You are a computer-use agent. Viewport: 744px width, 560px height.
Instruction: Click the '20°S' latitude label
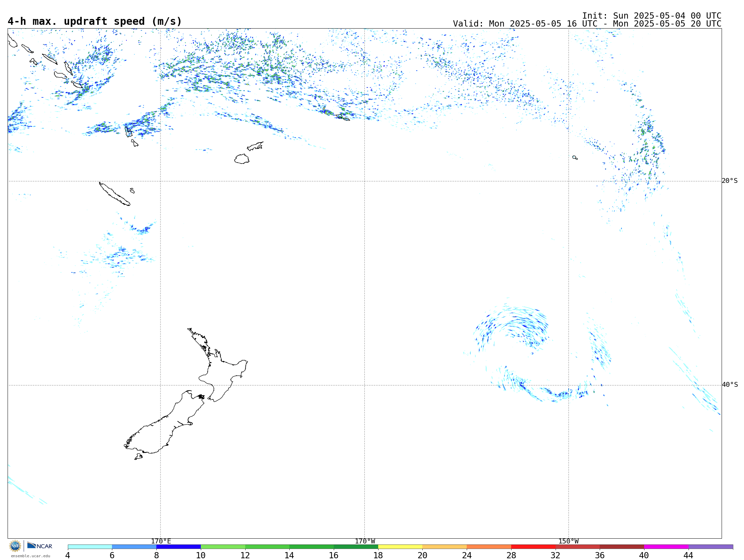(x=730, y=181)
